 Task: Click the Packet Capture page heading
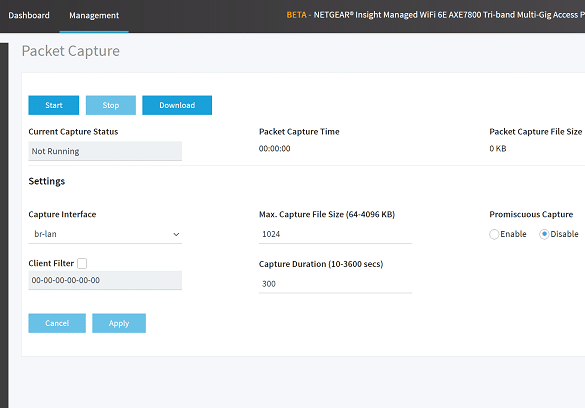pyautogui.click(x=71, y=51)
